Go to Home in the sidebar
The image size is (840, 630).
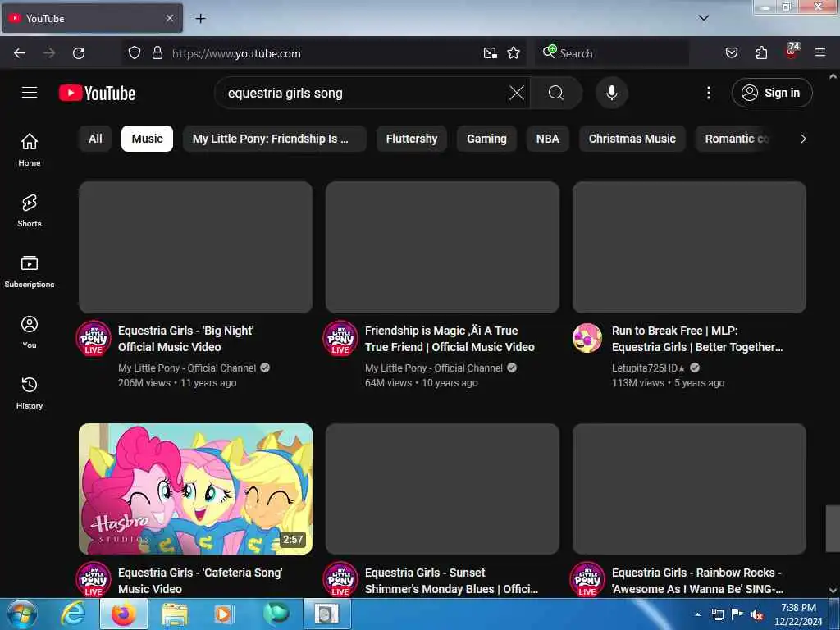[x=30, y=149]
